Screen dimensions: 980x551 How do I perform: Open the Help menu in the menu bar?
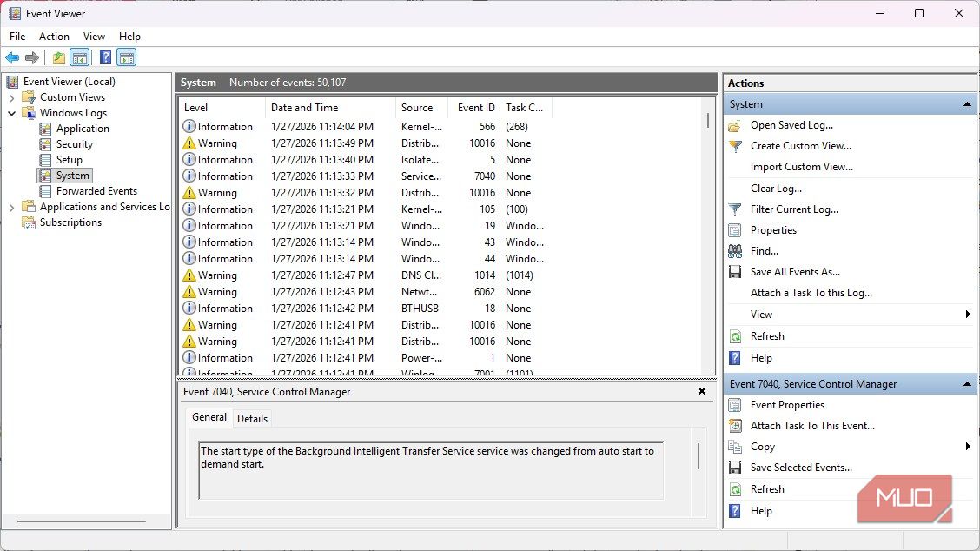pyautogui.click(x=129, y=37)
